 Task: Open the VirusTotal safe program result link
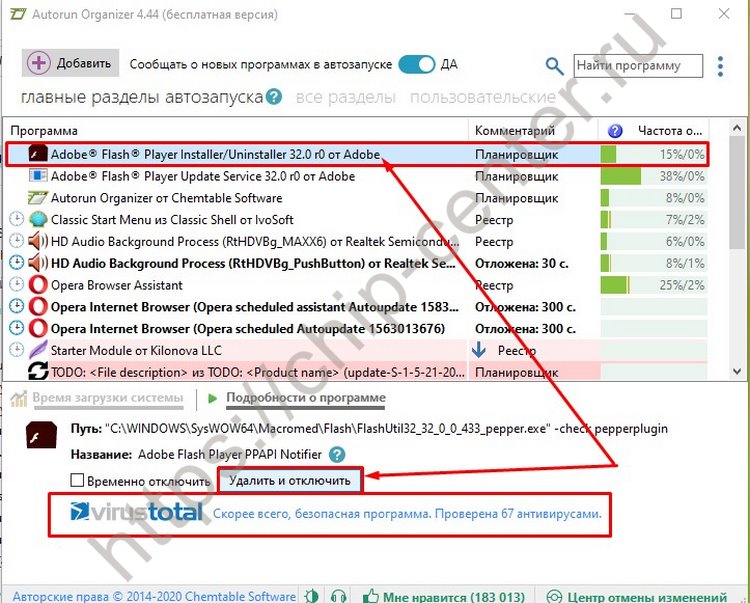pyautogui.click(x=407, y=514)
